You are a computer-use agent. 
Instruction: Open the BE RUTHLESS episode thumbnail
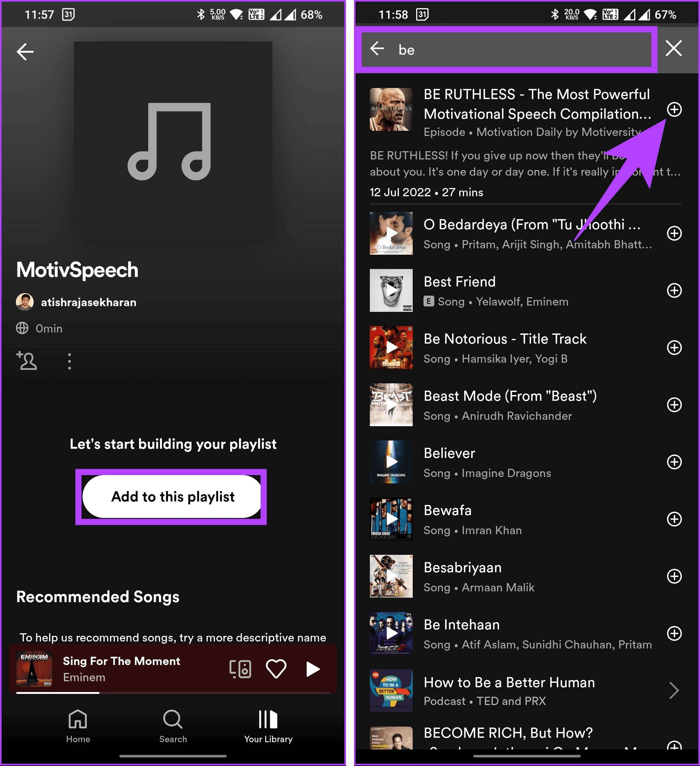point(391,110)
